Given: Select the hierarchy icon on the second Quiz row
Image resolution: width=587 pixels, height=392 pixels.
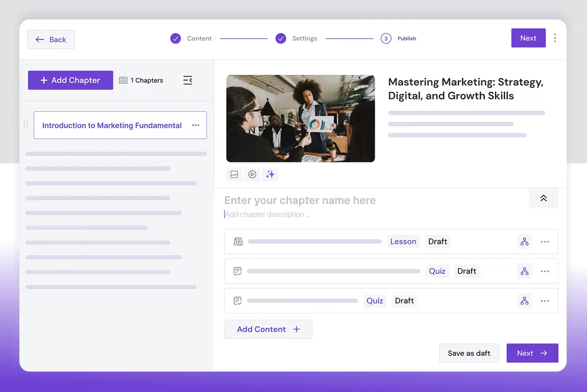Looking at the screenshot, I should point(524,301).
